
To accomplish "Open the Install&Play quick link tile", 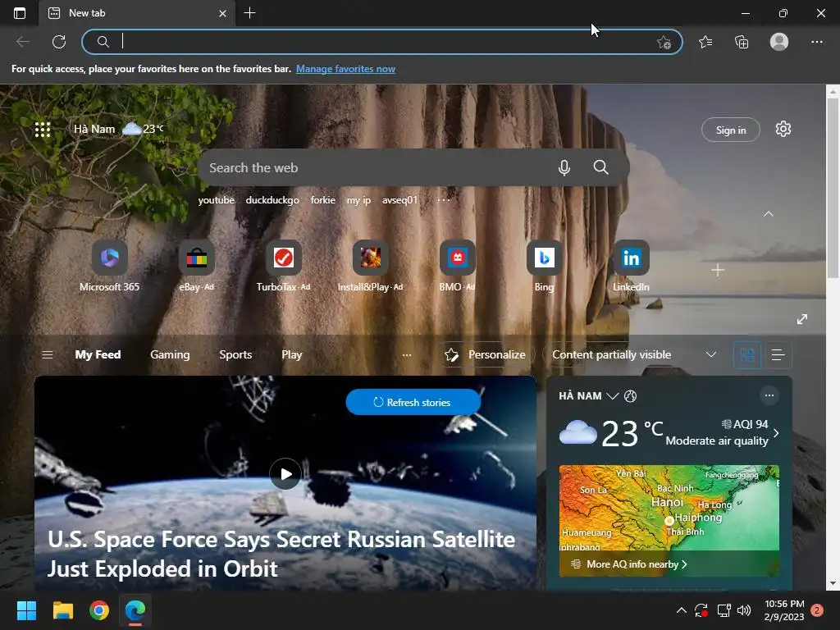I will click(370, 267).
